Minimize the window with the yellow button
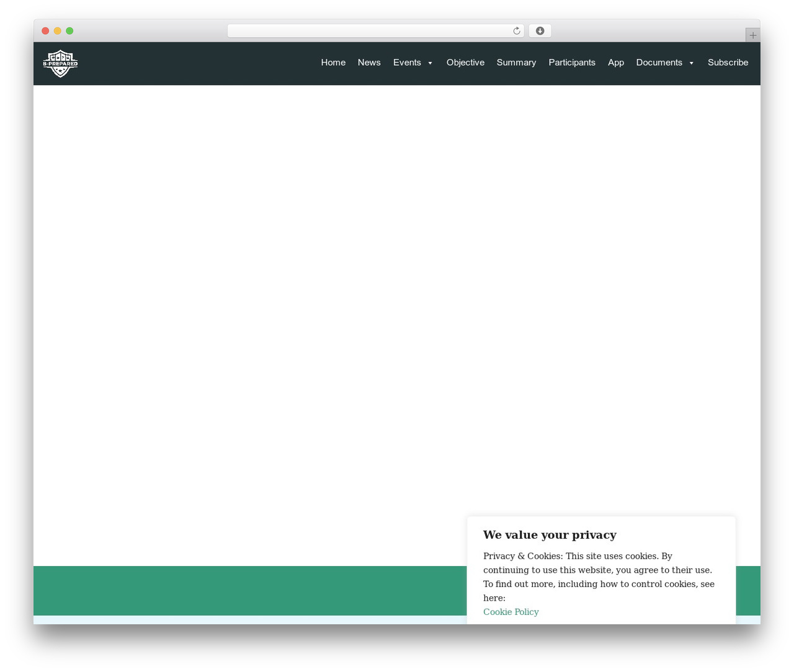The image size is (794, 672). 58,31
